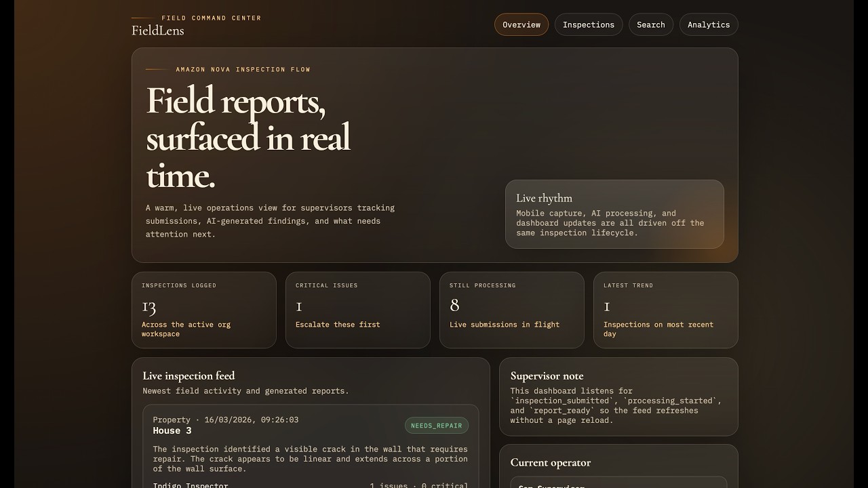Viewport: 868px width, 488px height.
Task: Click the NEEDS_REPAIR status badge
Action: [437, 426]
